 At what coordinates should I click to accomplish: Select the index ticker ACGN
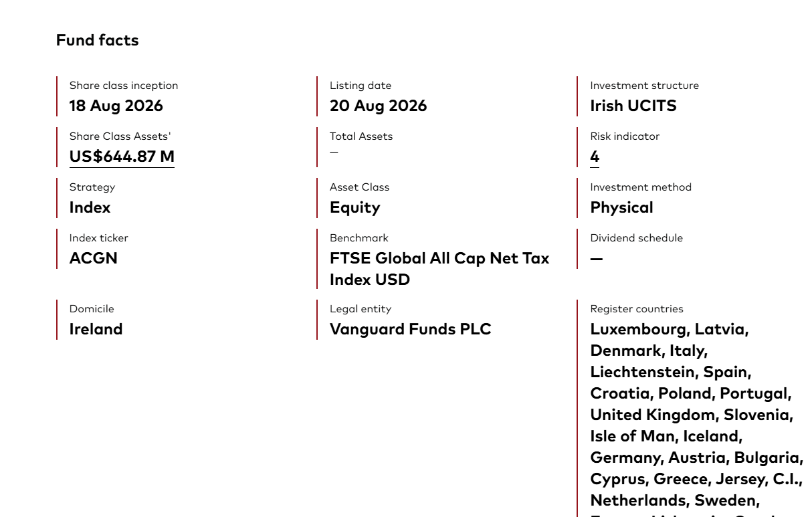pos(94,258)
